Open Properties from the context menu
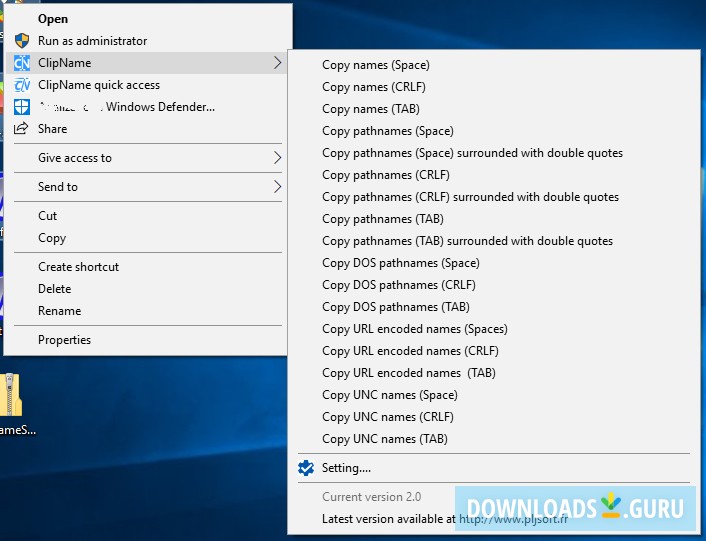Viewport: 706px width, 541px height. click(x=145, y=340)
